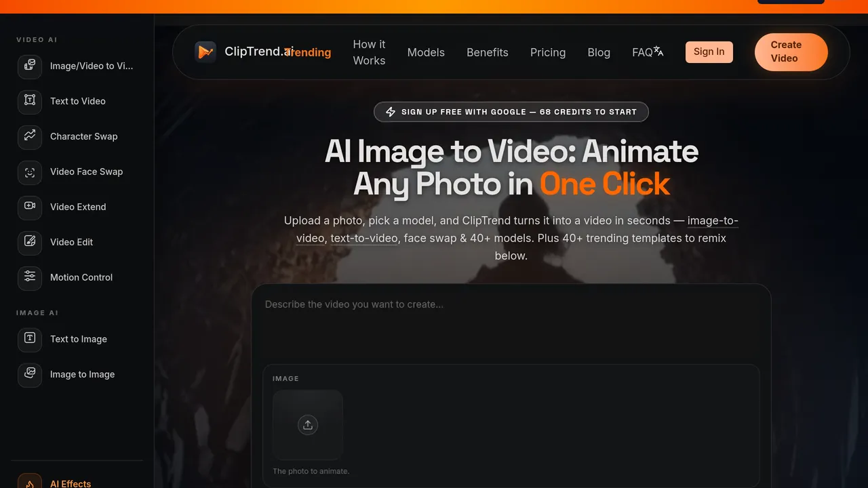The width and height of the screenshot is (868, 488).
Task: Follow the text-to-video link
Action: [x=364, y=238]
